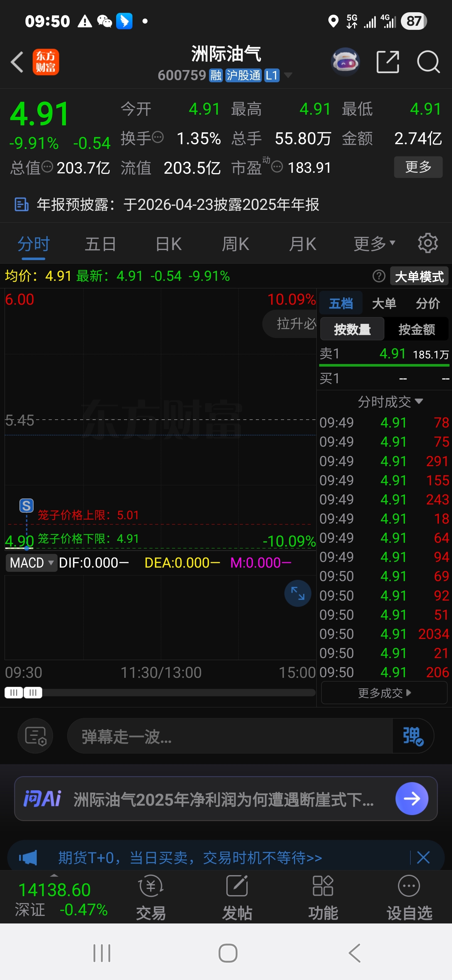452x980 pixels.
Task: Tap the left chart range handle
Action: (x=14, y=692)
